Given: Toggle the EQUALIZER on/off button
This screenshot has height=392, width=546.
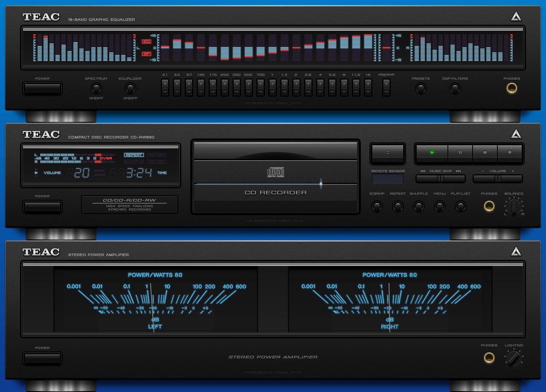Looking at the screenshot, I should (131, 88).
